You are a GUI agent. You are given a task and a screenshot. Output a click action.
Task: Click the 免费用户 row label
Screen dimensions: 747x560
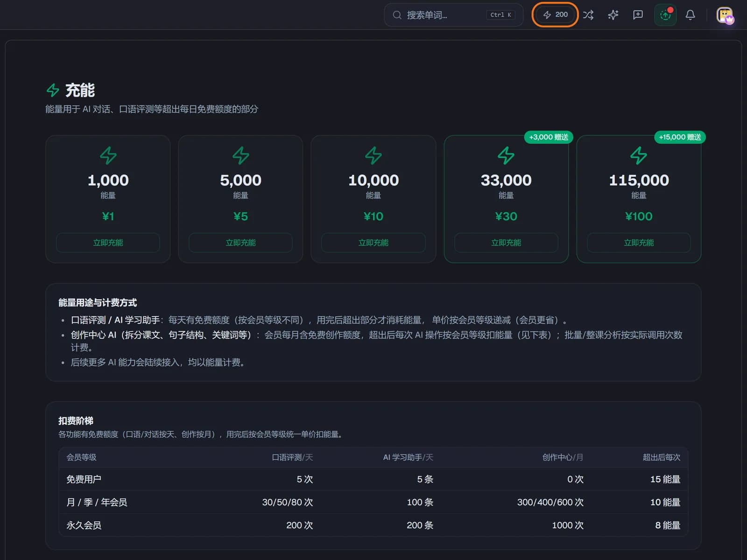[x=84, y=479]
